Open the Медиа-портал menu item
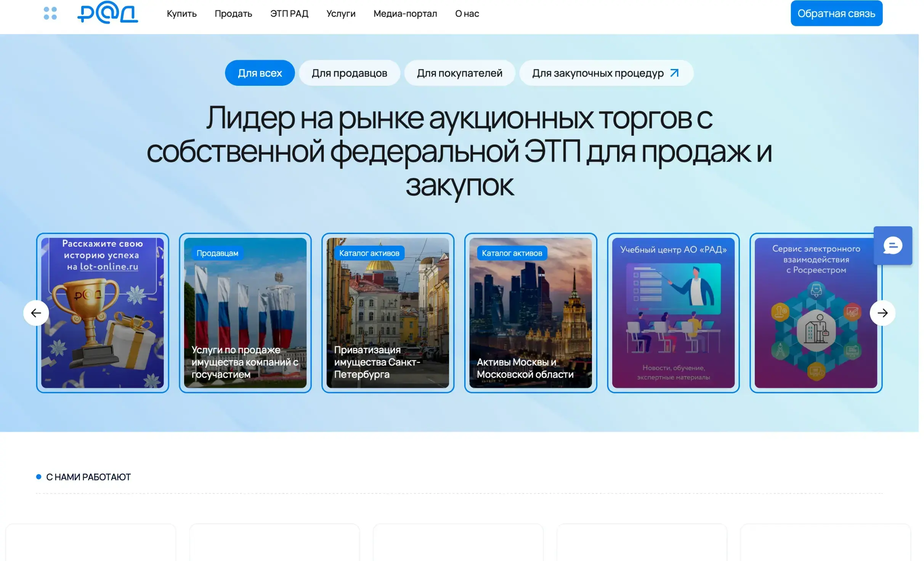This screenshot has height=561, width=924. [405, 14]
